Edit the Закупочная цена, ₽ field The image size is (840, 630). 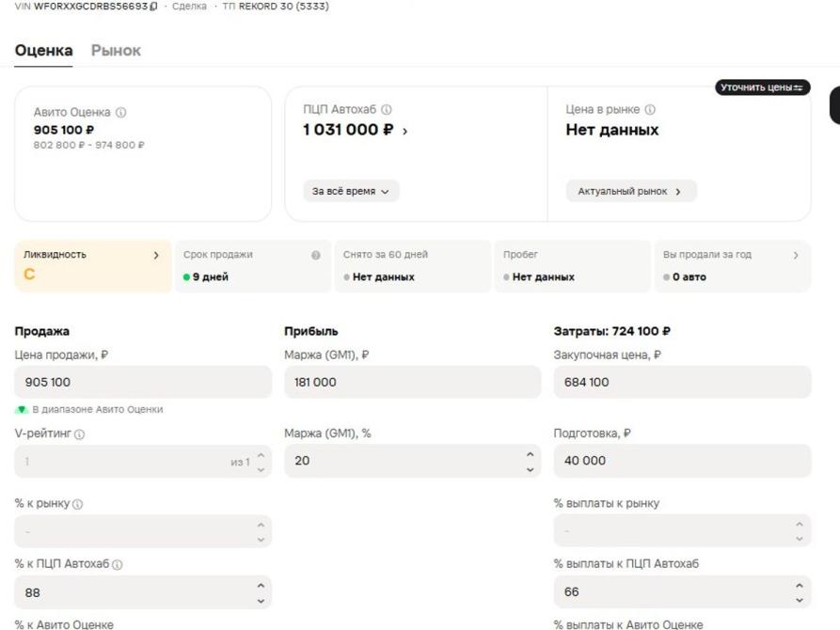[x=683, y=382]
